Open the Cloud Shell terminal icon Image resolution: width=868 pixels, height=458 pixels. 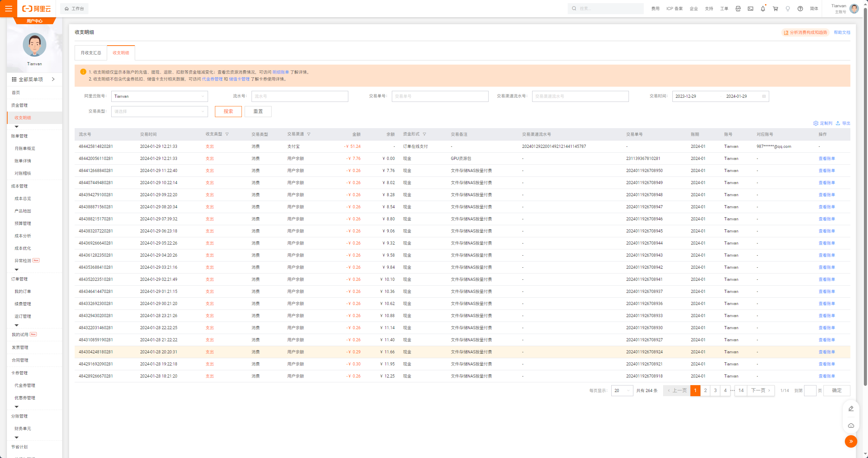pos(750,9)
